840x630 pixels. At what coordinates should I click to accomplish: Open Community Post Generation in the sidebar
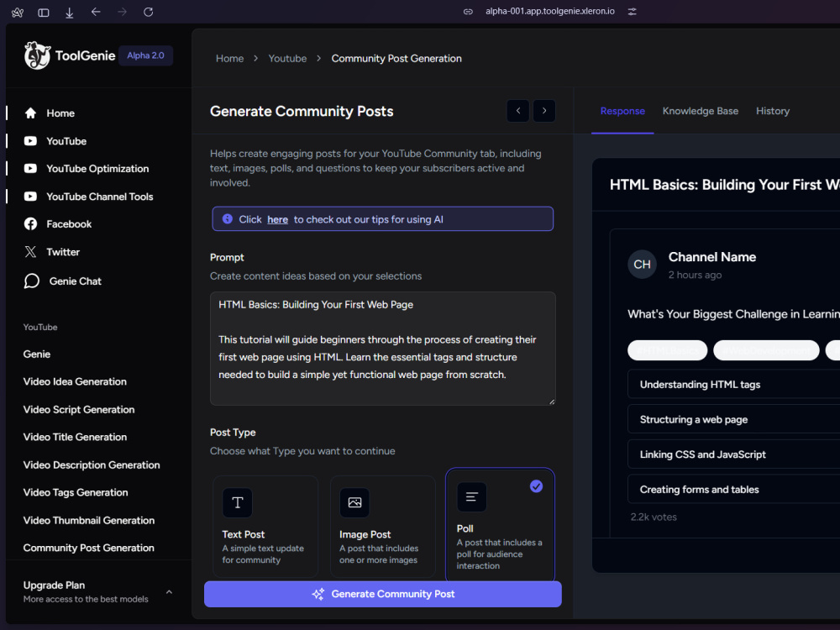coord(89,548)
